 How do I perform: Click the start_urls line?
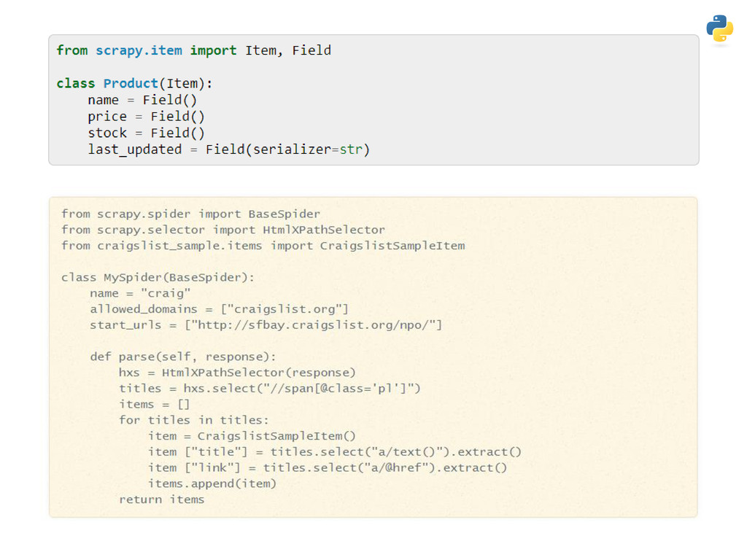(266, 324)
